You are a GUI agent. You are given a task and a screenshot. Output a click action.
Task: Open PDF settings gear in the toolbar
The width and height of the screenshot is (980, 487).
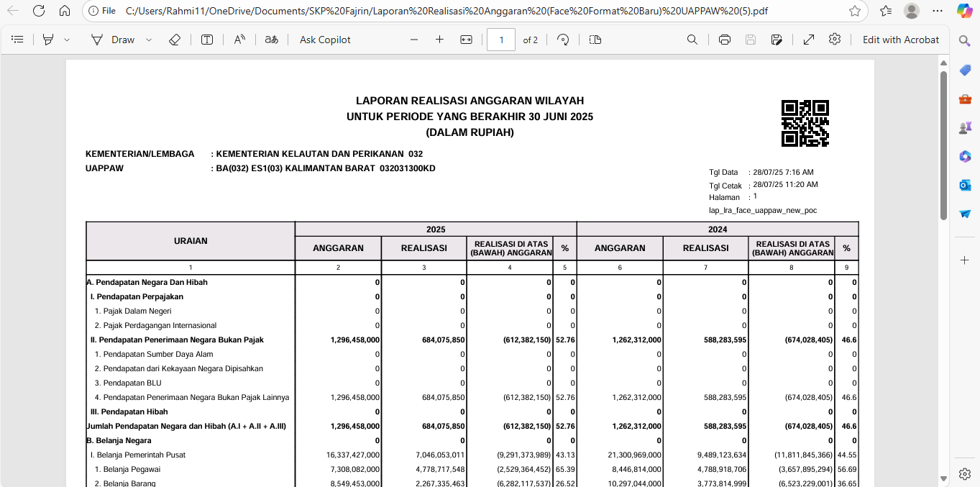coord(835,40)
